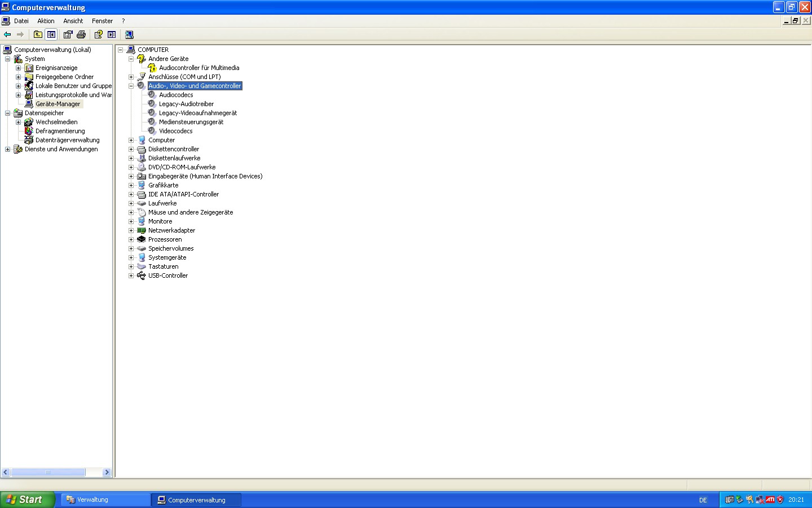812x508 pixels.
Task: Click the Tastaturen keyboard icon
Action: click(142, 266)
